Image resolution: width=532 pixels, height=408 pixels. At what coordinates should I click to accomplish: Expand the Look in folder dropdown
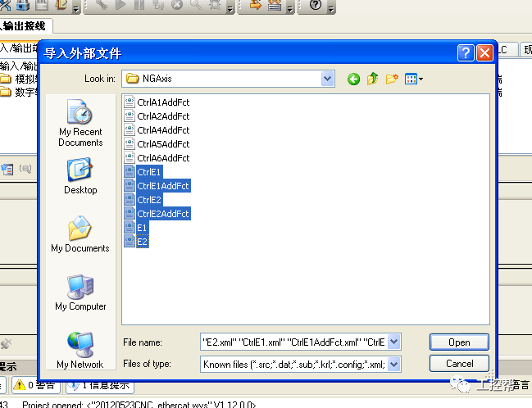click(x=328, y=79)
